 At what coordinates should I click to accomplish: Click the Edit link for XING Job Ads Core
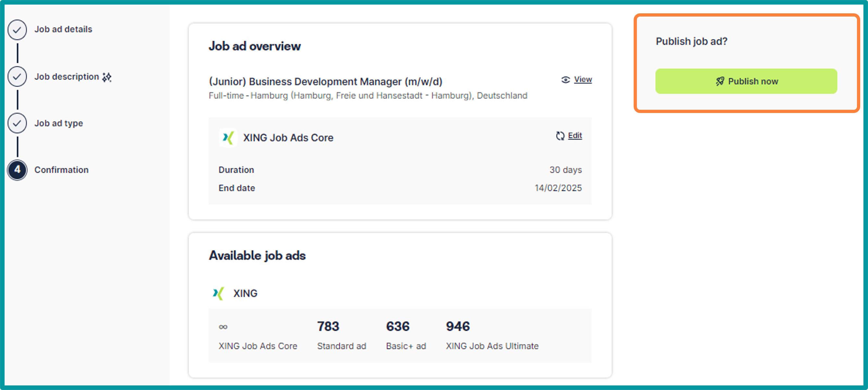575,135
